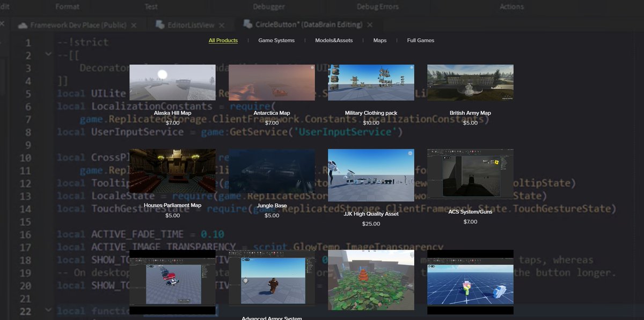Click the script icon on EditorListView tab
This screenshot has height=320, width=644.
coord(160,25)
